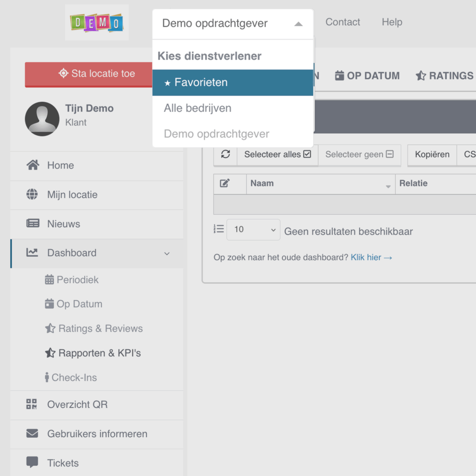Click the Home house icon in sidebar
The height and width of the screenshot is (476, 476).
(32, 165)
